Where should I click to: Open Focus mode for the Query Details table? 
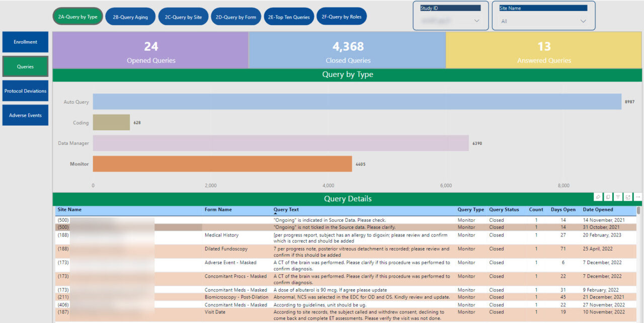627,197
